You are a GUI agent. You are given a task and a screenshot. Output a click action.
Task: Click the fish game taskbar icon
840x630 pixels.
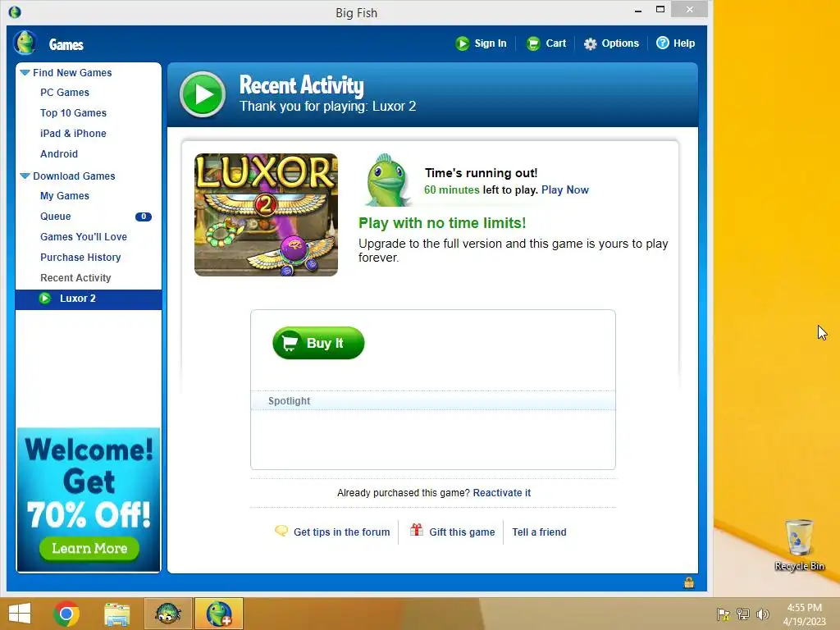click(x=167, y=614)
